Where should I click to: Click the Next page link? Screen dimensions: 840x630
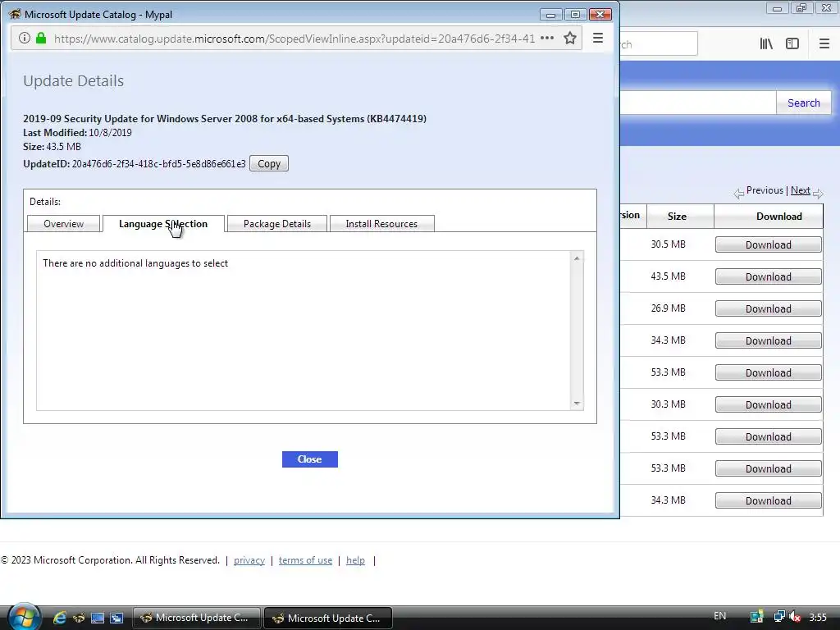[x=801, y=190]
